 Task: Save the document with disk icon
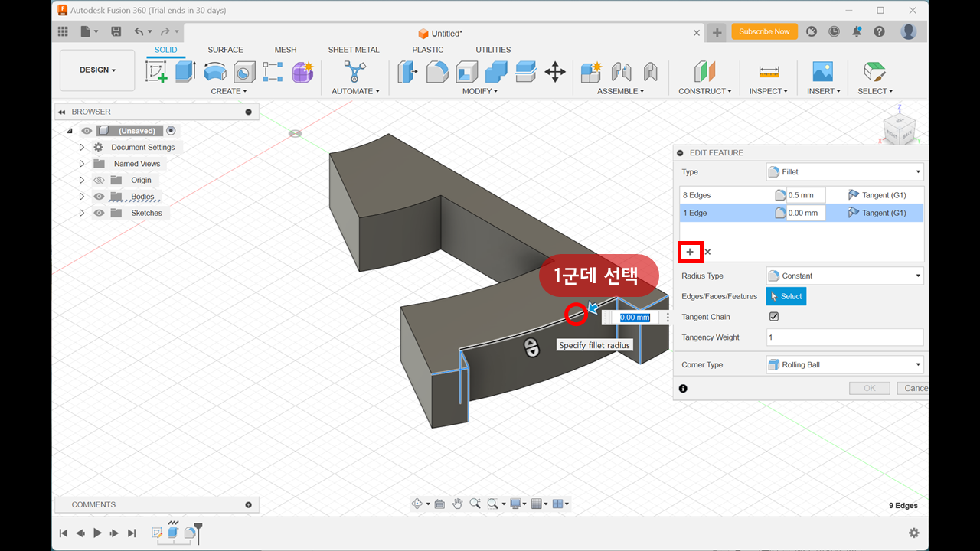pos(116,31)
